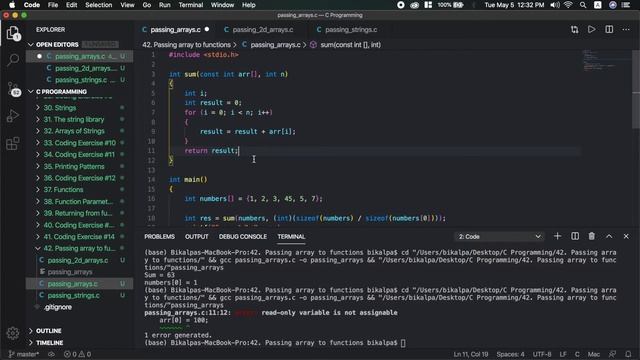Open the Selection menu in menu bar
The height and width of the screenshot is (360, 640).
coord(98,5)
